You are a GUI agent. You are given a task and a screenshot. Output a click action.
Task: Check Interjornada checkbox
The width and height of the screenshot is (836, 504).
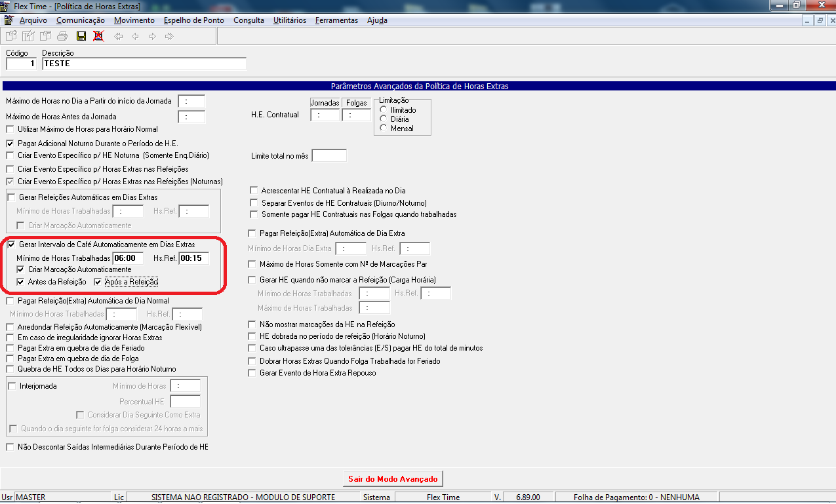click(12, 386)
